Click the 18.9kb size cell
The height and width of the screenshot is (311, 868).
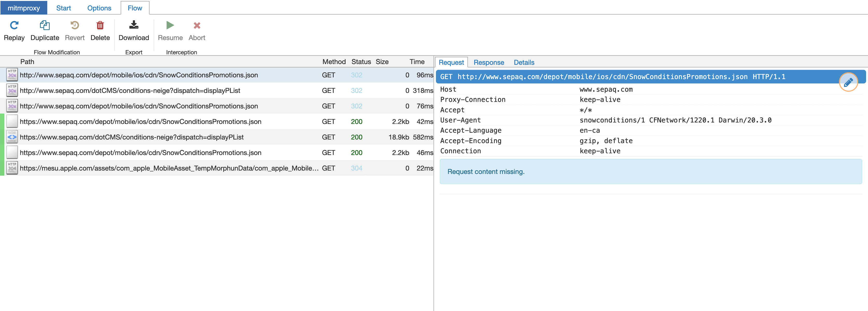click(399, 137)
